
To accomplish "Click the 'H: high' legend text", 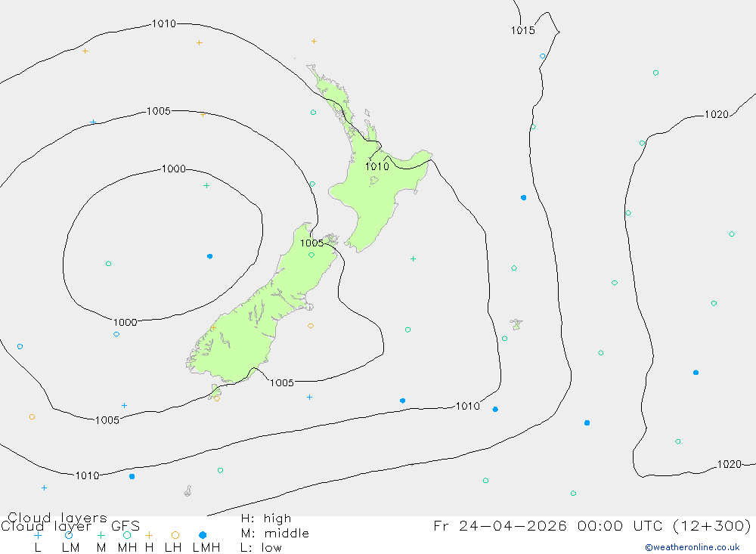I will pos(266,518).
